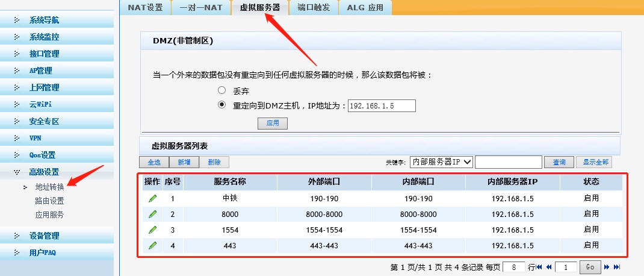Click 中铁 service name cell
The height and width of the screenshot is (276, 644).
pyautogui.click(x=230, y=199)
